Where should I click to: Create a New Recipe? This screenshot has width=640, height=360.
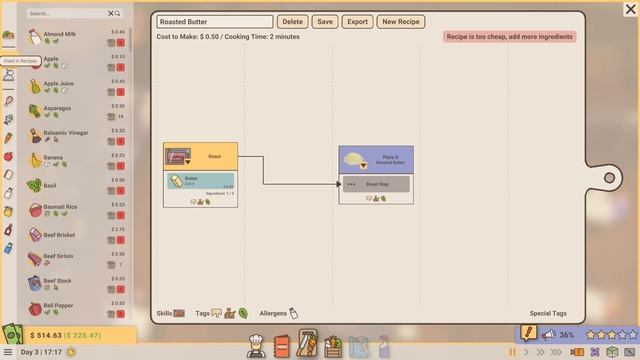(x=401, y=22)
